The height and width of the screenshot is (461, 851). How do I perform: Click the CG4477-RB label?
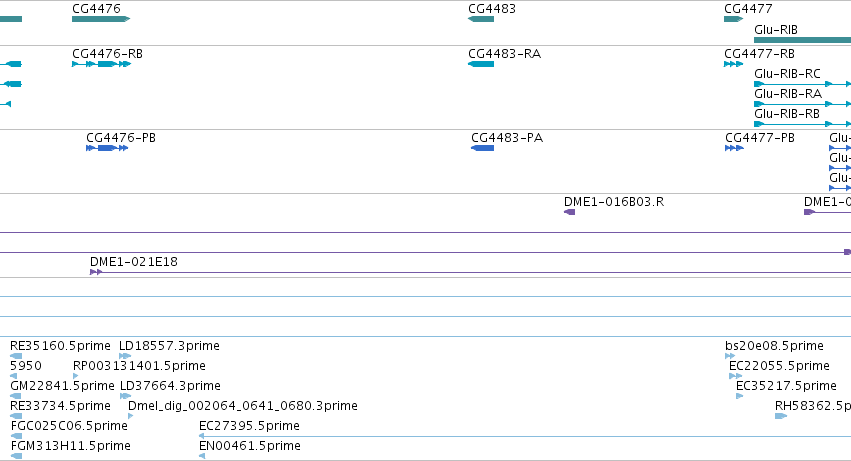pos(759,54)
